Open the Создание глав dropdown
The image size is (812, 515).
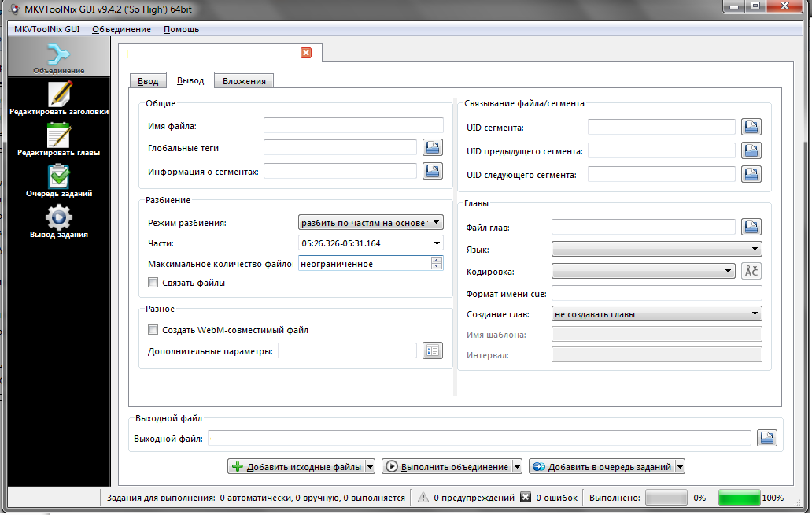coord(657,314)
